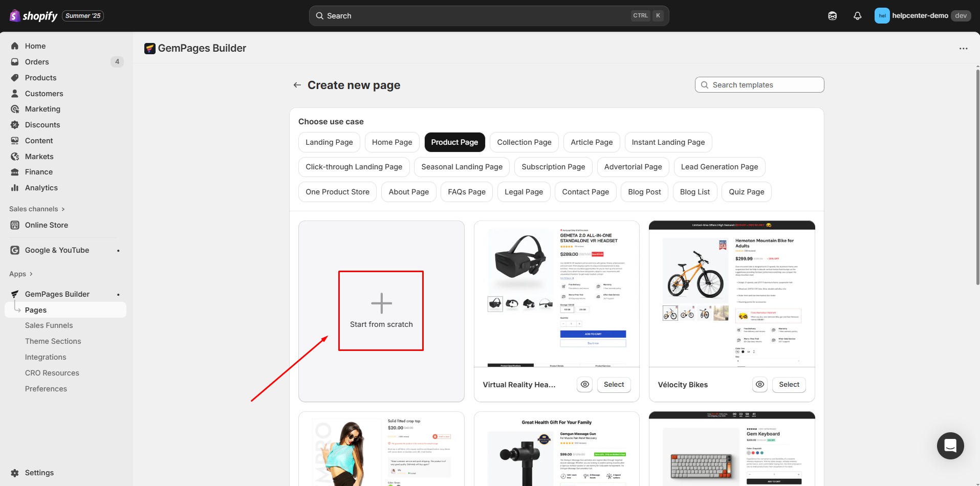Preview Virtual Reality Headset template with eye icon
This screenshot has width=980, height=486.
click(x=584, y=384)
